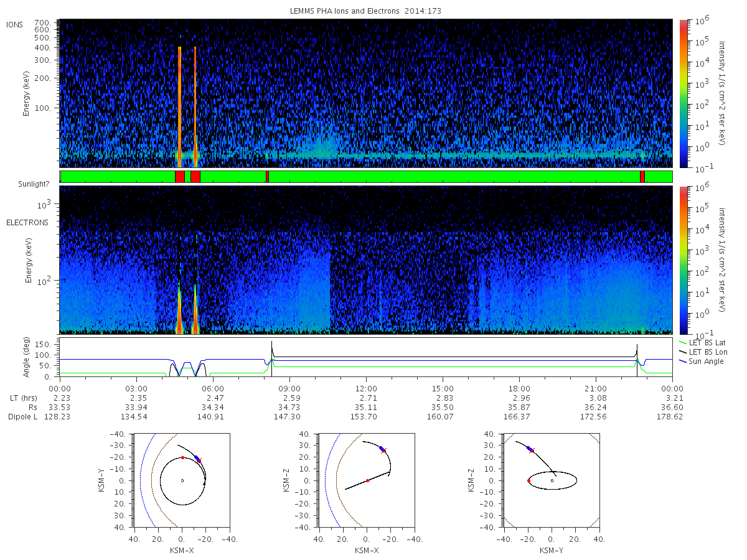This screenshot has width=747, height=560.
Task: Click the red dot in KSM-Y/KSM-Z orbit plot
Action: [x=529, y=480]
